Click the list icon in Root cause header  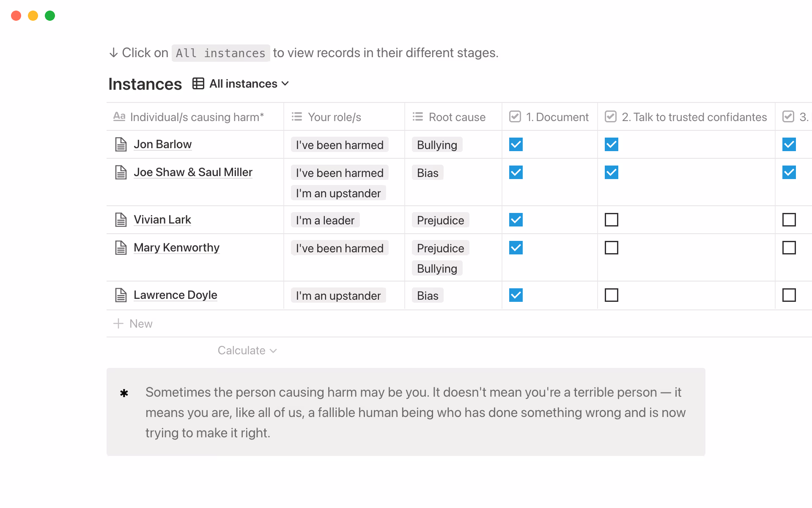tap(418, 117)
